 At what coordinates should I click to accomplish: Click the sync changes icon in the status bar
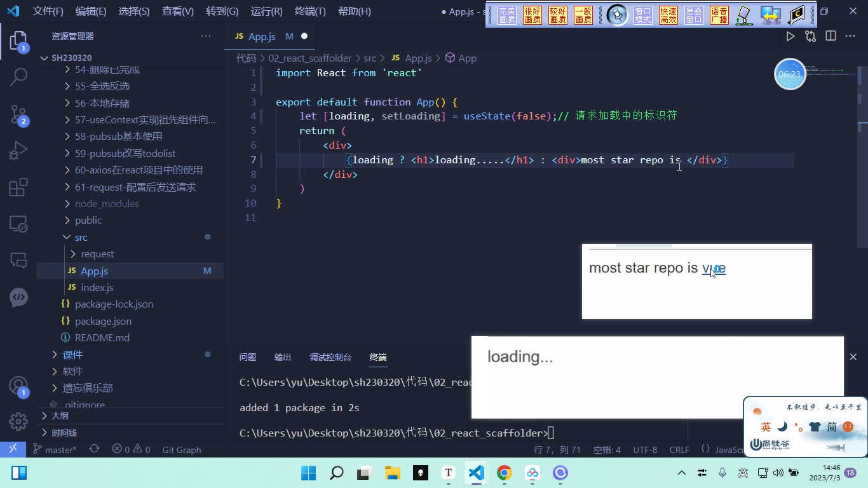pos(94,449)
